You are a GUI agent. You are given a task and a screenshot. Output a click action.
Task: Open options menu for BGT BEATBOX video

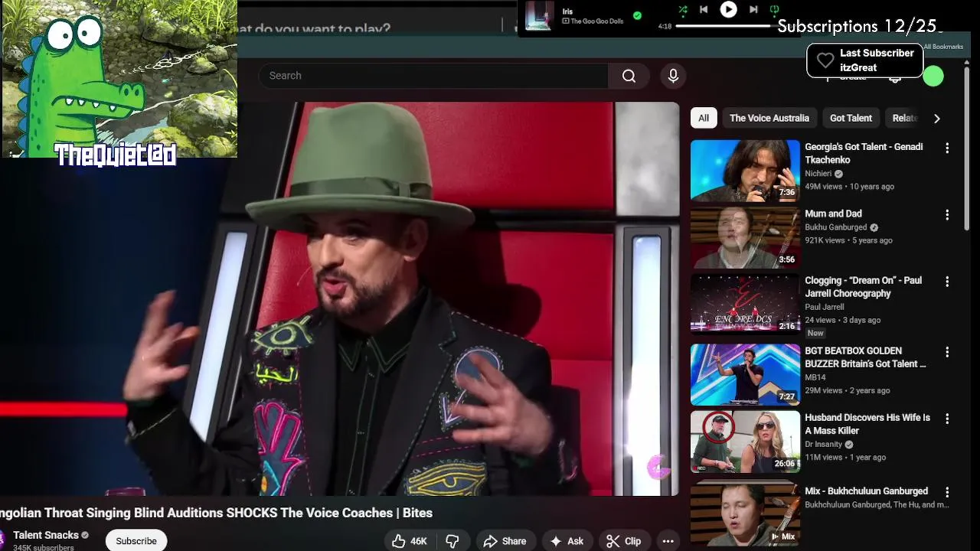pos(947,352)
